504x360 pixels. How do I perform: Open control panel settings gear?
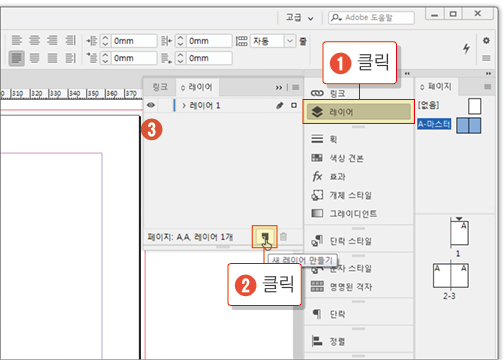(486, 41)
